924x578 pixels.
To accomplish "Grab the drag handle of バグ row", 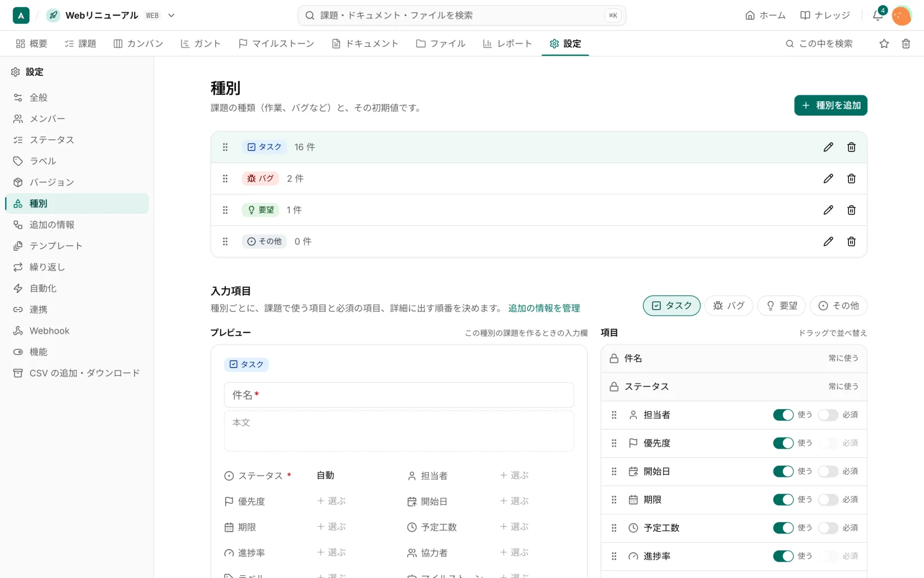I will (225, 179).
